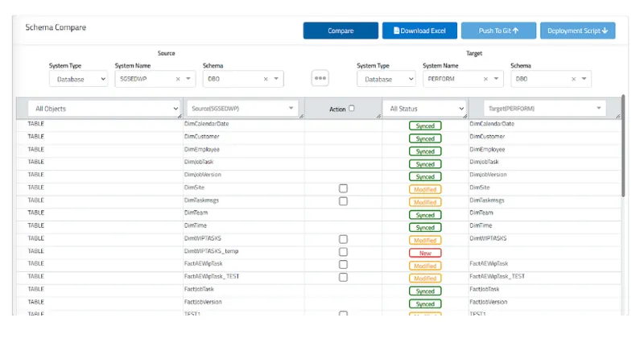Screen dimensions: 644x355
Task: Click the Modified badge for DimTaskmsgs
Action: click(425, 202)
